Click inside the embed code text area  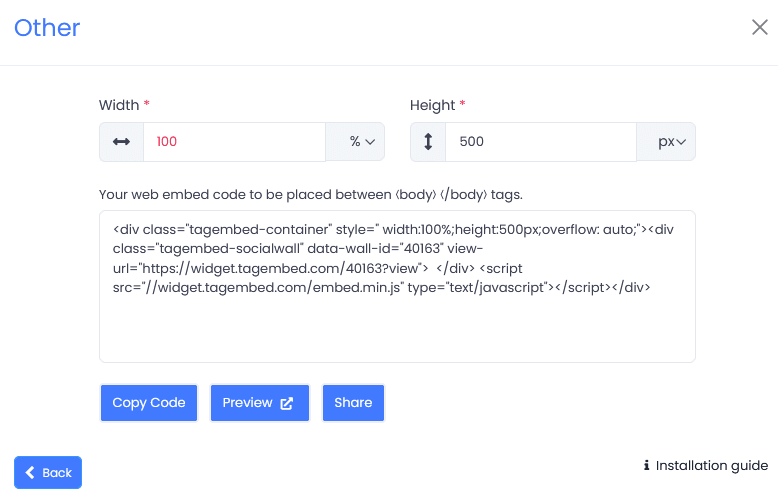397,286
